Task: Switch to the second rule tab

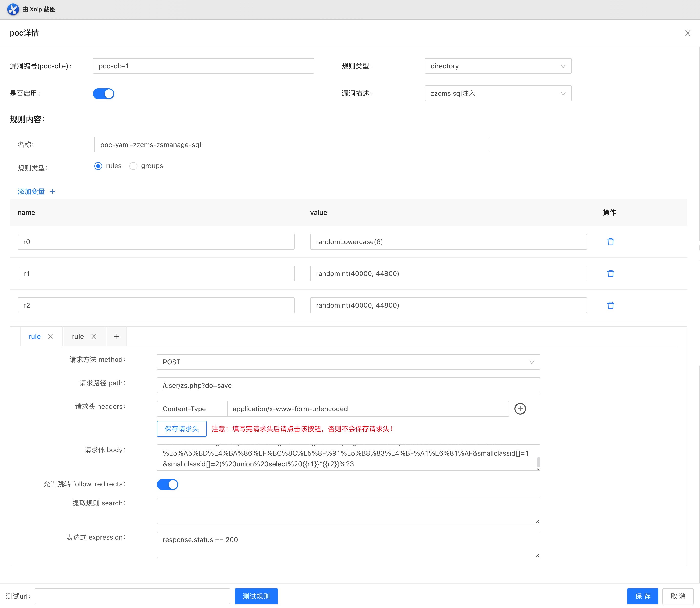Action: [78, 336]
